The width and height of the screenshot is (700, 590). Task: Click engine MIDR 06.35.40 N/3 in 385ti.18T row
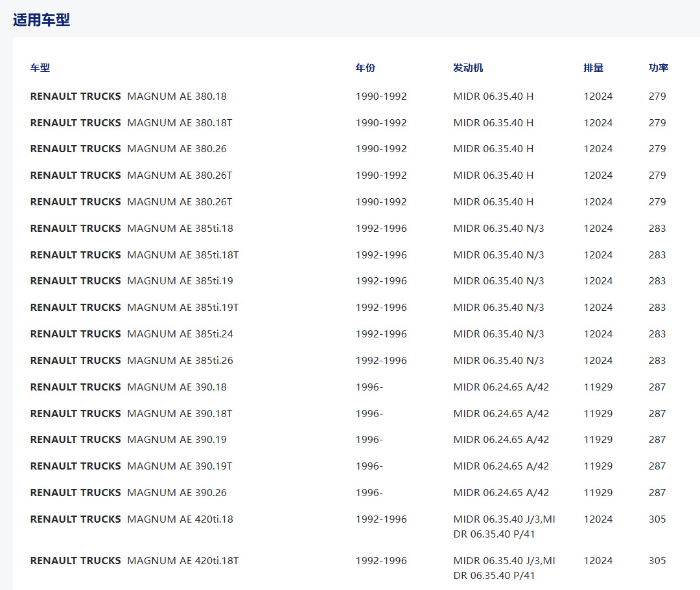(x=498, y=255)
